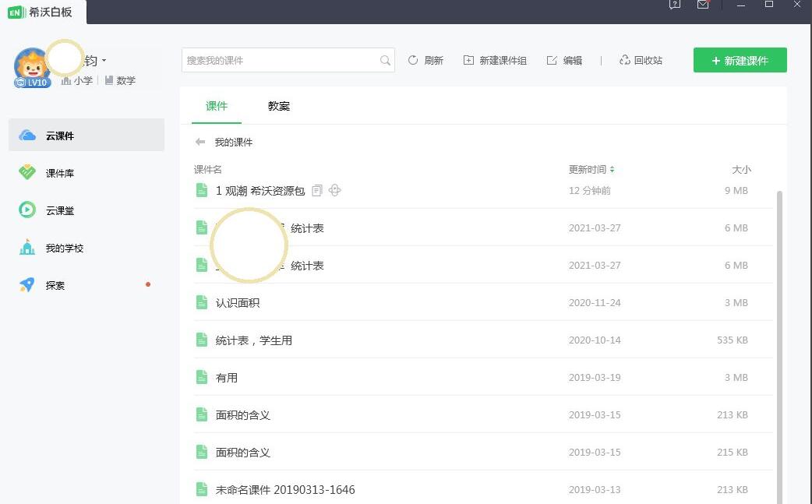
Task: Click the lesson plan icon beside 观潮 希沃资源包
Action: point(317,190)
